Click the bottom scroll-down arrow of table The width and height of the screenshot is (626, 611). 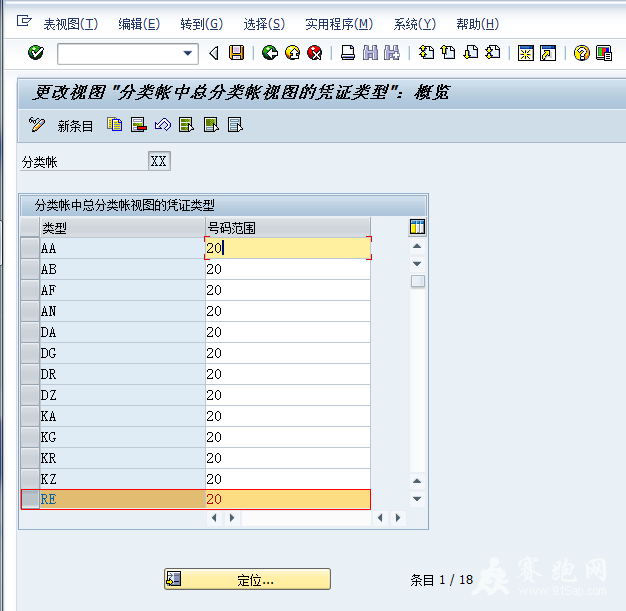[417, 499]
